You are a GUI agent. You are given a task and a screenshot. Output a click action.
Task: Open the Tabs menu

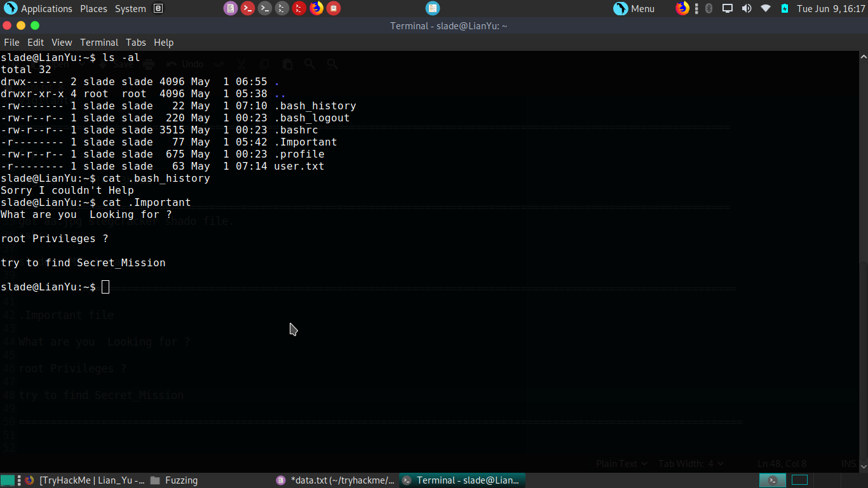click(x=136, y=43)
